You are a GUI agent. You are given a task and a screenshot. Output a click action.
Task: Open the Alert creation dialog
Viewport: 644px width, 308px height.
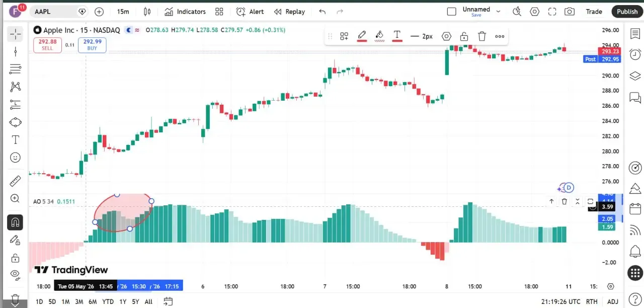(x=250, y=12)
